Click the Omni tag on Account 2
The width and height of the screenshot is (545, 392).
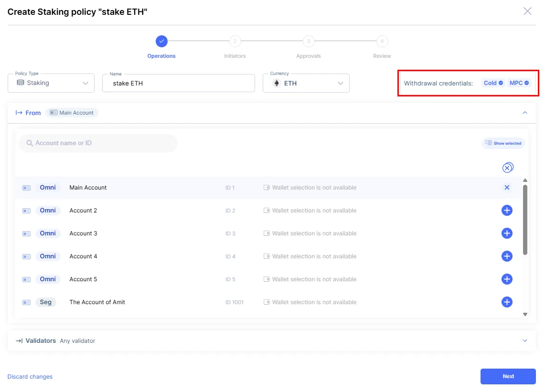(48, 210)
